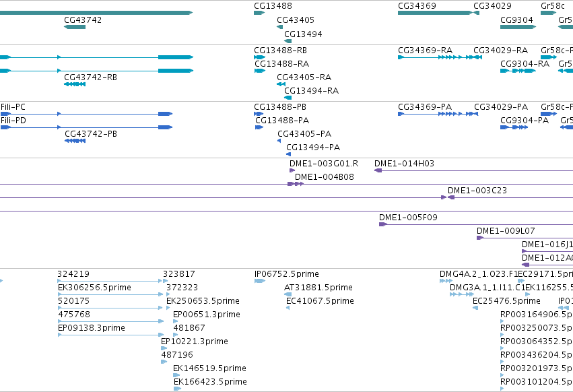The image size is (573, 392).
Task: Select the DME1-004B08 clone glyph
Action: tap(296, 184)
